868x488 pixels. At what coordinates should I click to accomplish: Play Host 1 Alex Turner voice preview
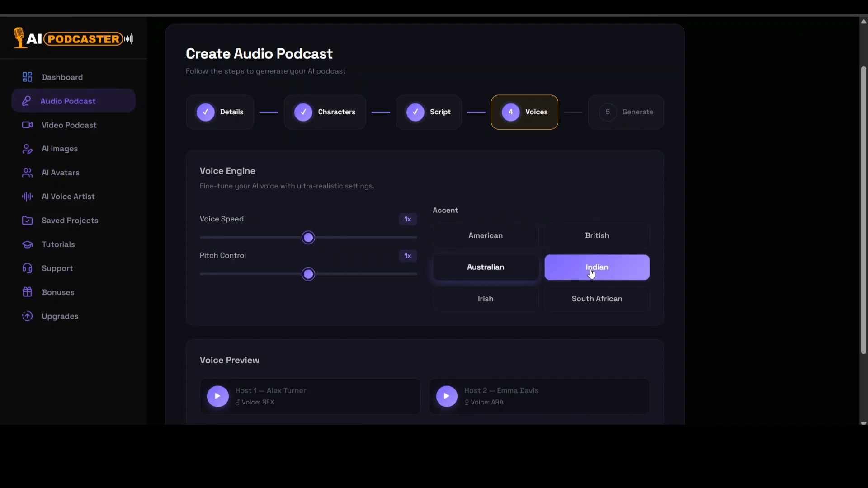click(218, 396)
